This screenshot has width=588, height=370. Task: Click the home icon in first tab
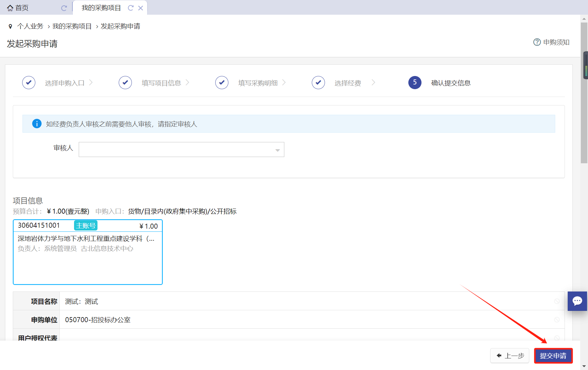[x=10, y=8]
